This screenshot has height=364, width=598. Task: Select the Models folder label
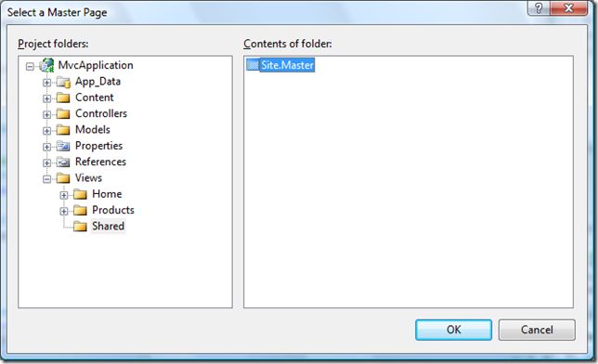point(93,129)
